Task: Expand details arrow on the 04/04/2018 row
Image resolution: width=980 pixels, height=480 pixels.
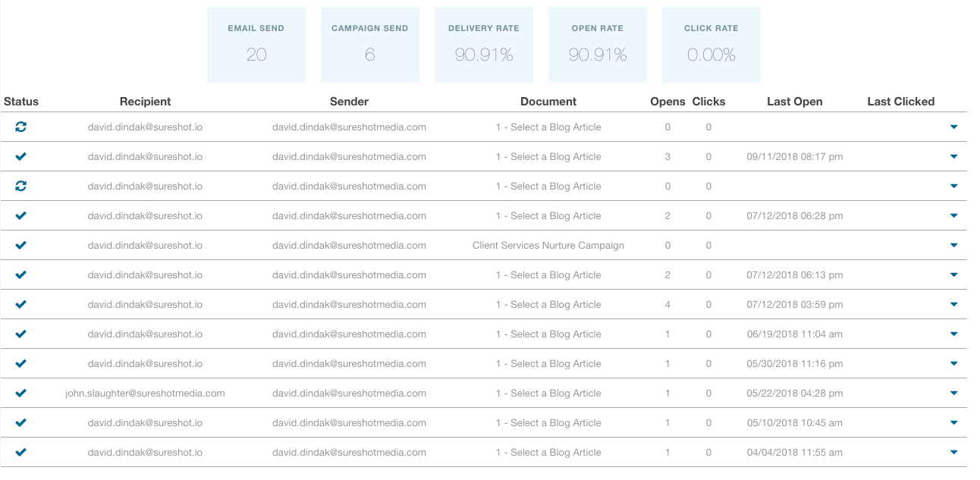Action: coord(954,453)
